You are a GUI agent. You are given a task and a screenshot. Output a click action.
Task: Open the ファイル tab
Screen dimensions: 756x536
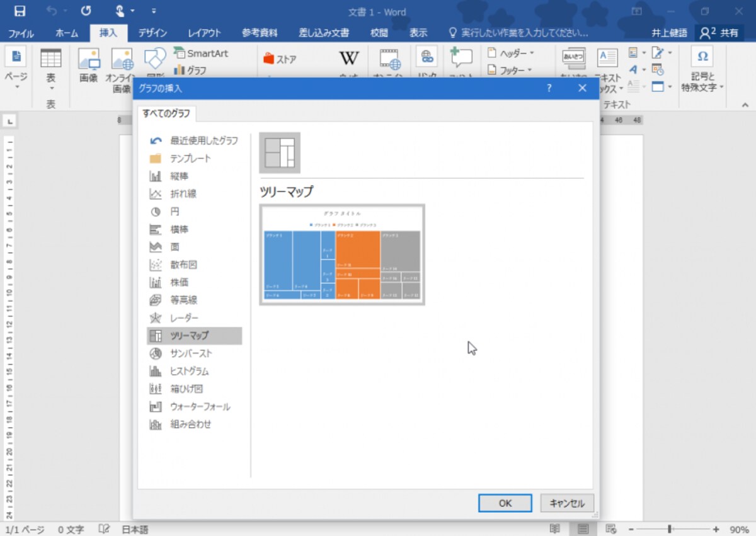[21, 33]
